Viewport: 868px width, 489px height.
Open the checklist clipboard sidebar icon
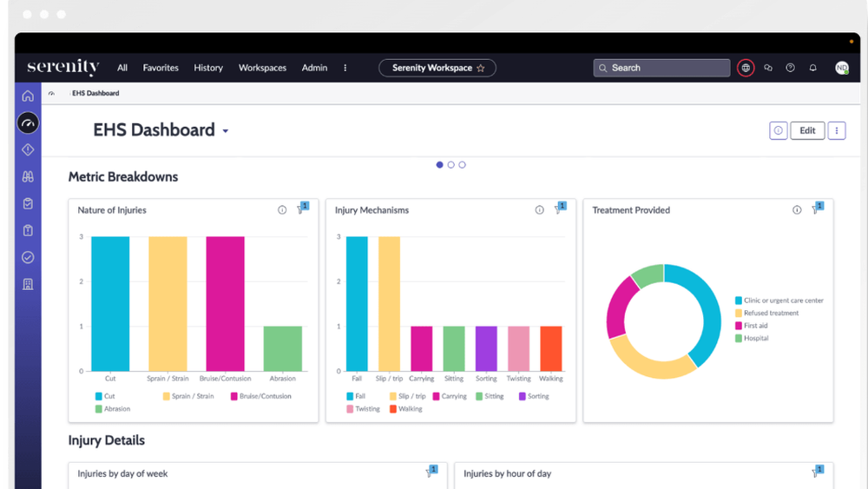point(28,203)
